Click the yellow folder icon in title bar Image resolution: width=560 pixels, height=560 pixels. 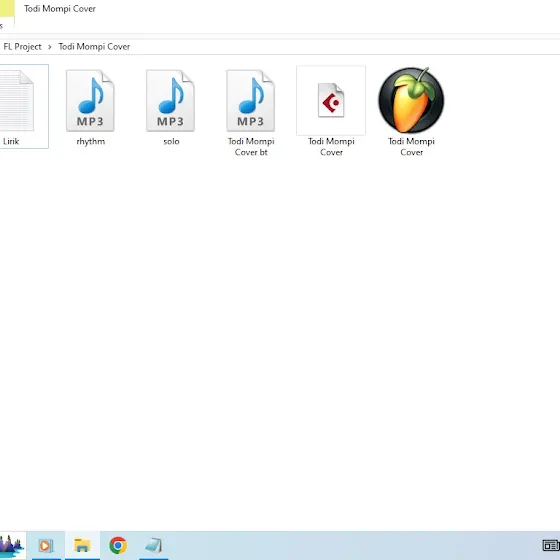tap(7, 8)
